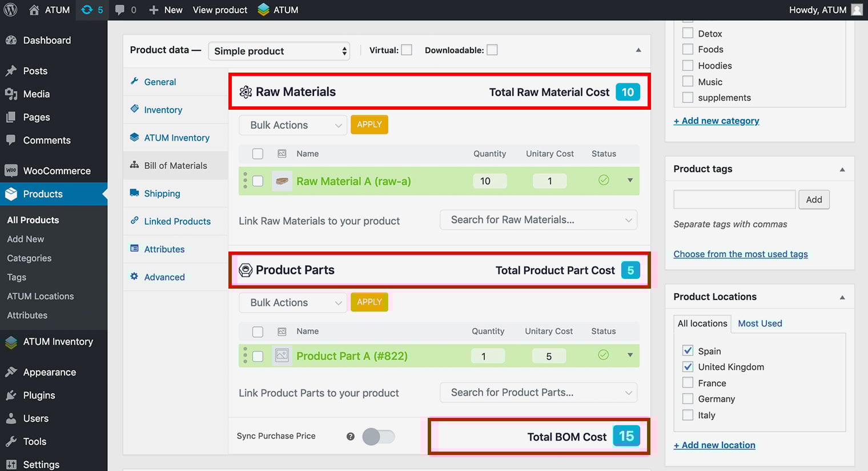Check the Virtual checkbox
868x471 pixels.
tap(407, 50)
